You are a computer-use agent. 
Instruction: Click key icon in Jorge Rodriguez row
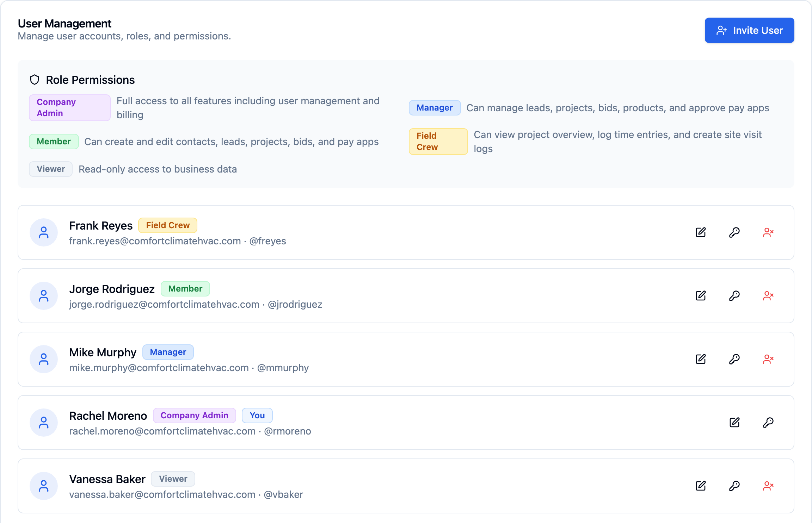click(734, 296)
